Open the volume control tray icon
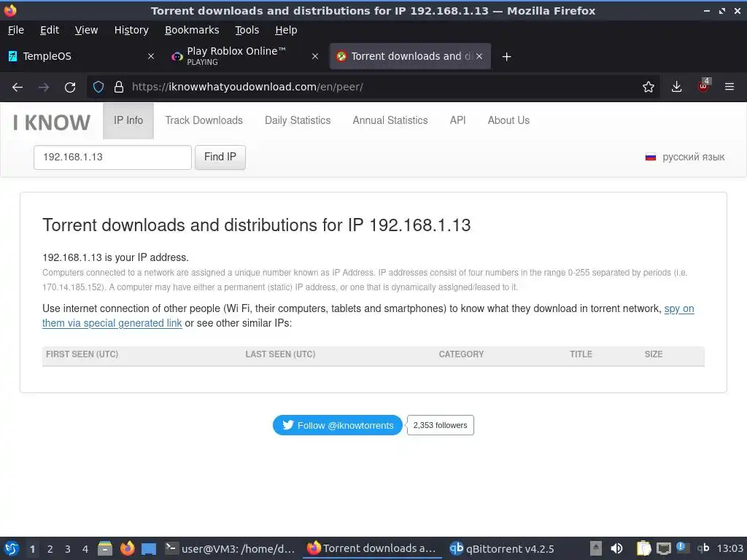 pos(616,548)
